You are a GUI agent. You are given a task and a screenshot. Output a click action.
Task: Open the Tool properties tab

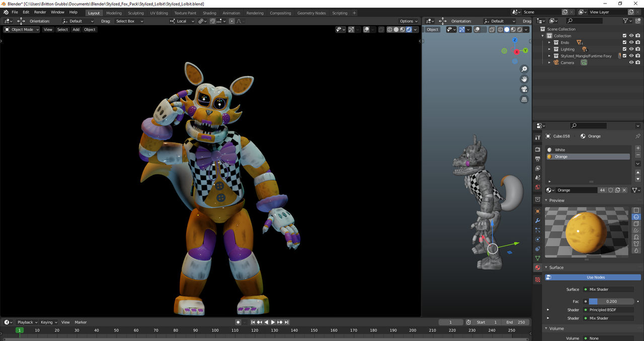tap(537, 137)
